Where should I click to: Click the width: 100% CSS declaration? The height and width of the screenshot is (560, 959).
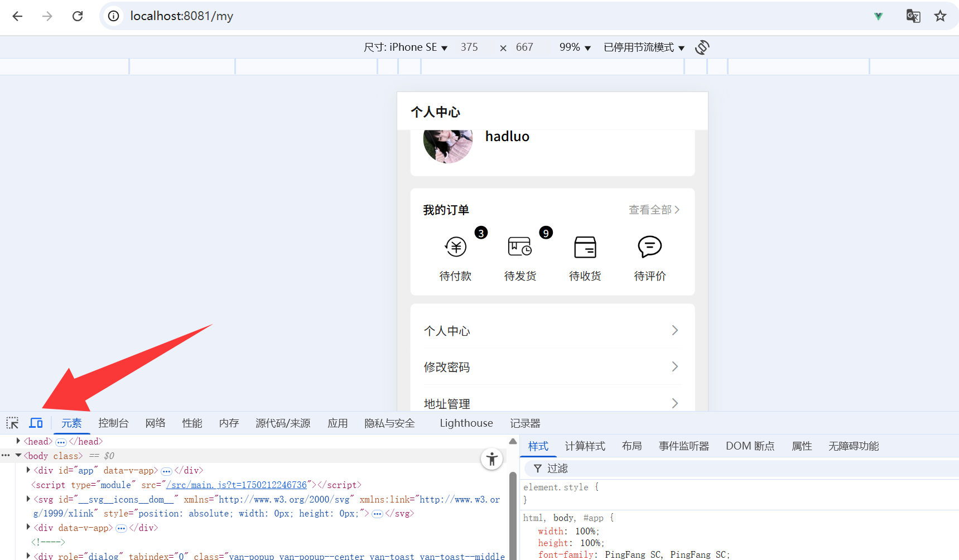tap(568, 531)
